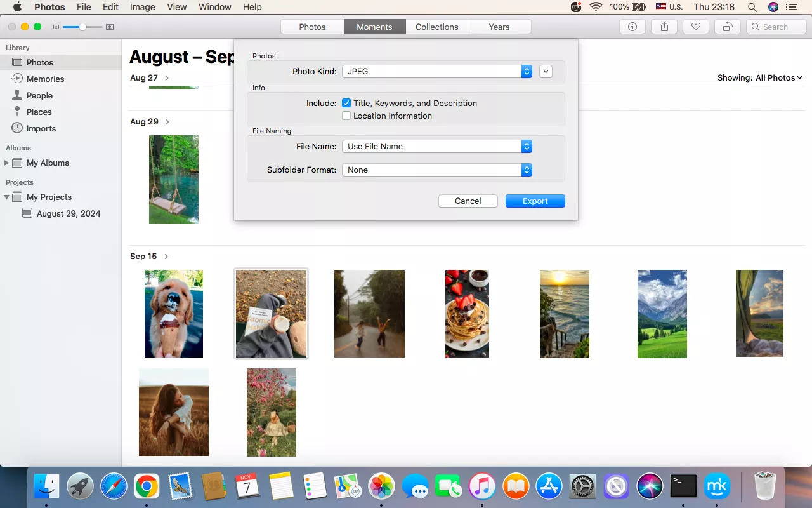
Task: Click the Export button
Action: click(x=535, y=201)
